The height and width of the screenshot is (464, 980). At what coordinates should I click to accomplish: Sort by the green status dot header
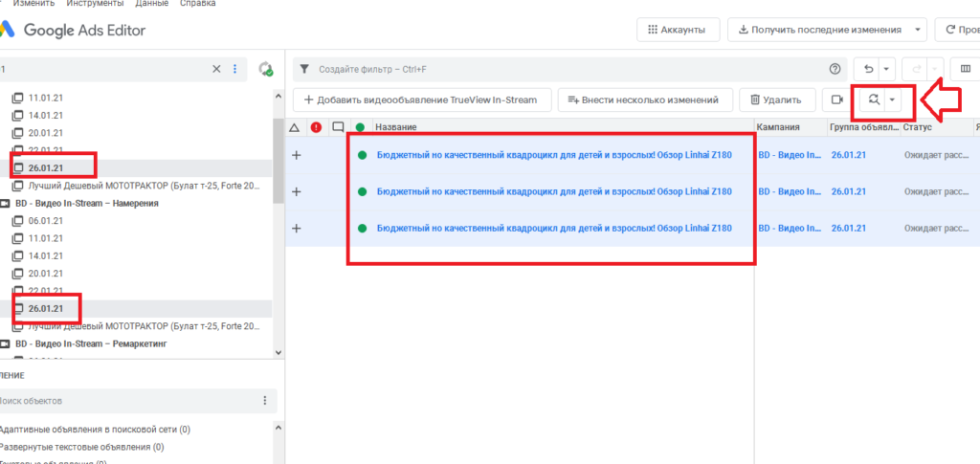[x=360, y=127]
